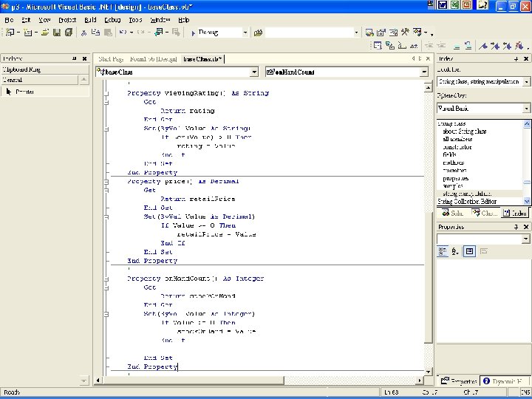Switch to the Start Page tab

tap(110, 59)
